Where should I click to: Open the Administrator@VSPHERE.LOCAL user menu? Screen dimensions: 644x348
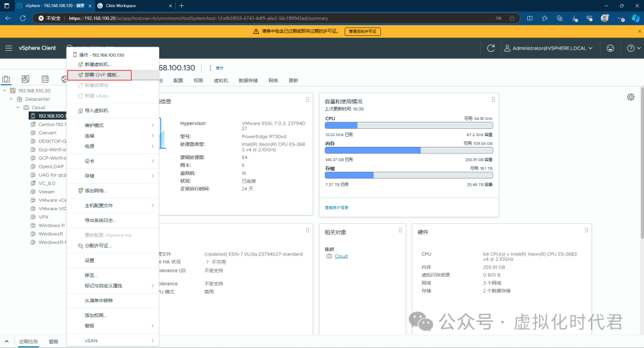pyautogui.click(x=549, y=48)
